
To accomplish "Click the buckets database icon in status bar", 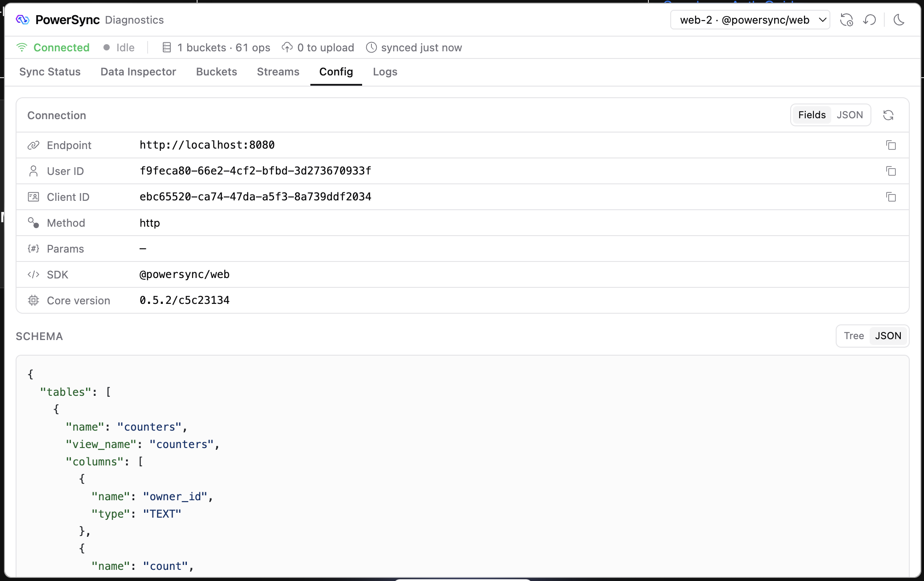I will tap(167, 47).
